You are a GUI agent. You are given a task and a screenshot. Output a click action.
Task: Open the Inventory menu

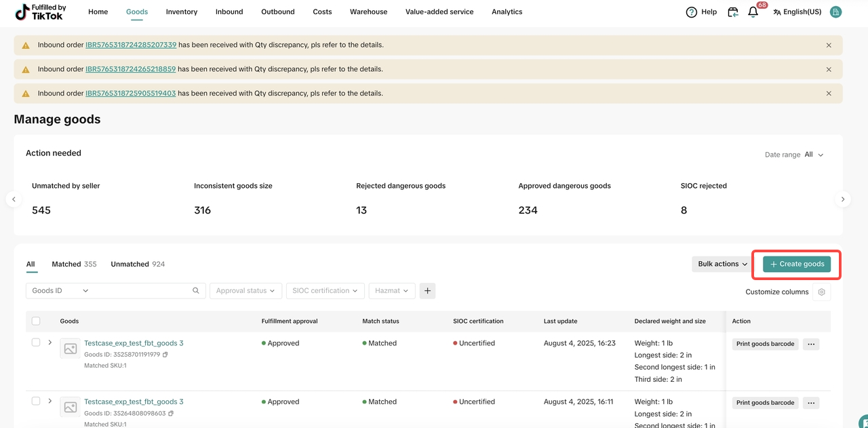pyautogui.click(x=182, y=12)
